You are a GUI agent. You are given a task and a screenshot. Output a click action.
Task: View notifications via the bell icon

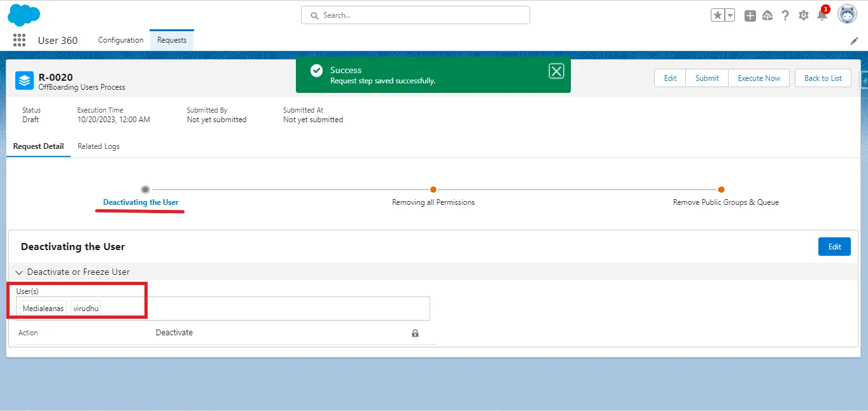click(x=822, y=14)
